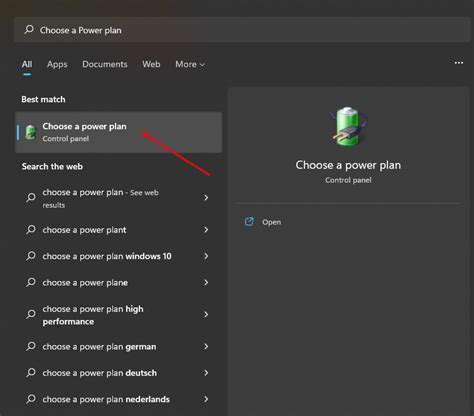Click the search magnifier icon in search box
Image resolution: width=474 pixels, height=416 pixels.
coord(29,30)
